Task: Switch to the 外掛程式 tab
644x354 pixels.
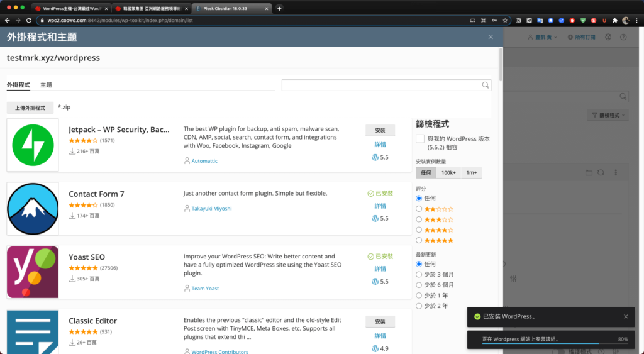Action: coord(18,85)
